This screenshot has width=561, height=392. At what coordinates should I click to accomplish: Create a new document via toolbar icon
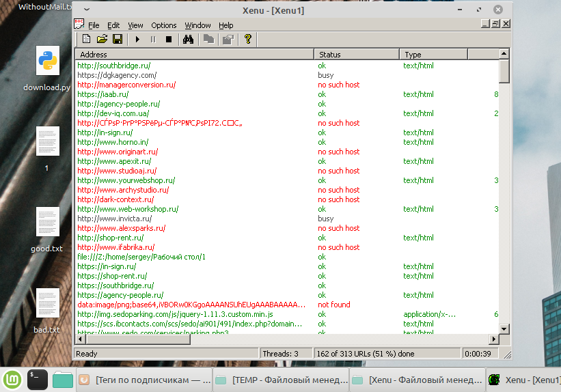(x=86, y=39)
